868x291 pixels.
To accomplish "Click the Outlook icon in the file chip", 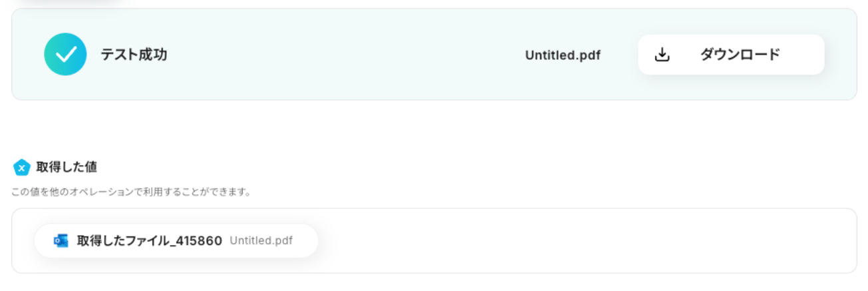I will point(61,241).
